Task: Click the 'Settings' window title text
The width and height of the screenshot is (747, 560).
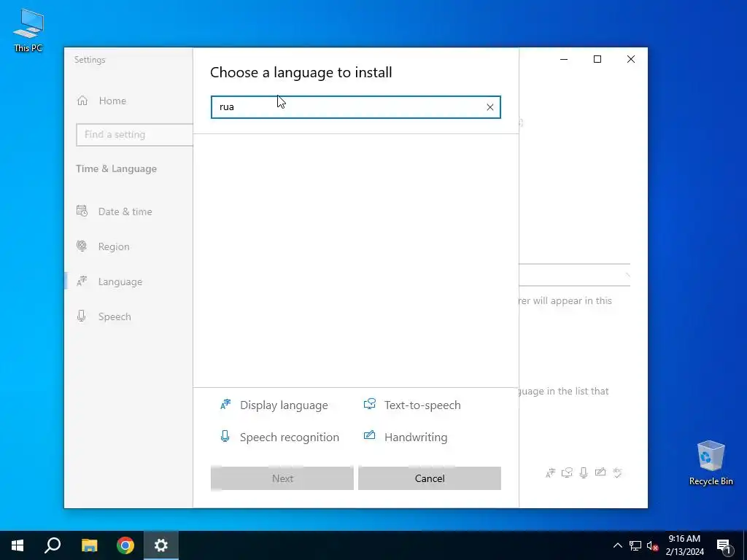Action: click(90, 60)
